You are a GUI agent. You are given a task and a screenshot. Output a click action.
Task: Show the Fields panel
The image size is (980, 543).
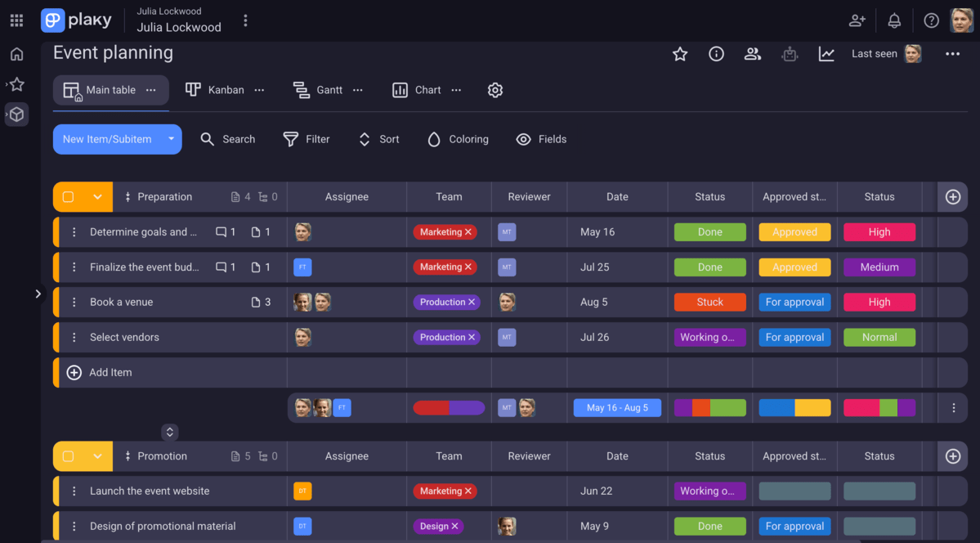[x=541, y=139]
